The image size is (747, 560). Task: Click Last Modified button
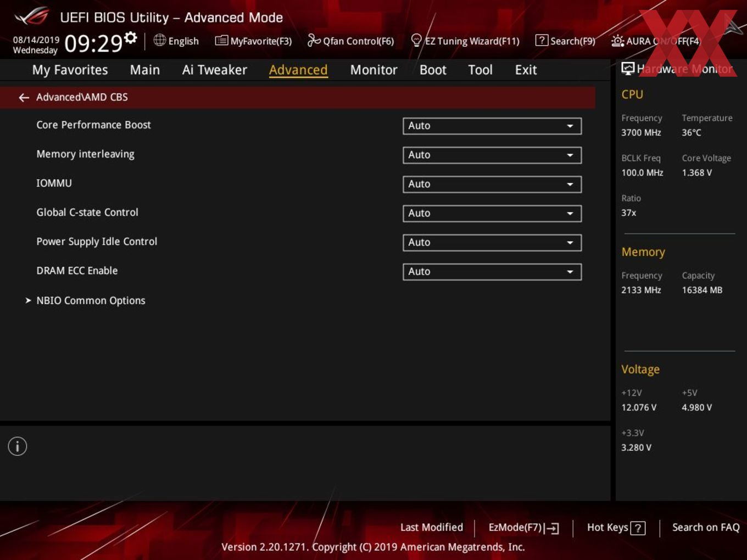(x=432, y=528)
